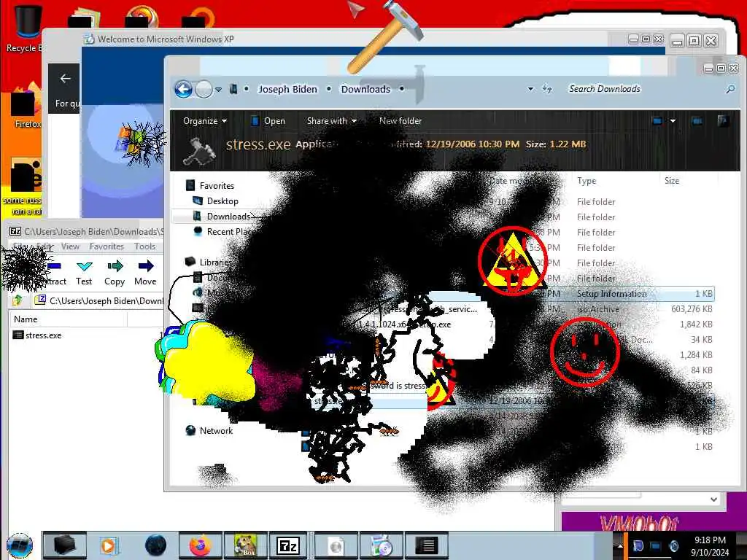Open the Share with menu
This screenshot has width=747, height=560.
click(x=332, y=121)
